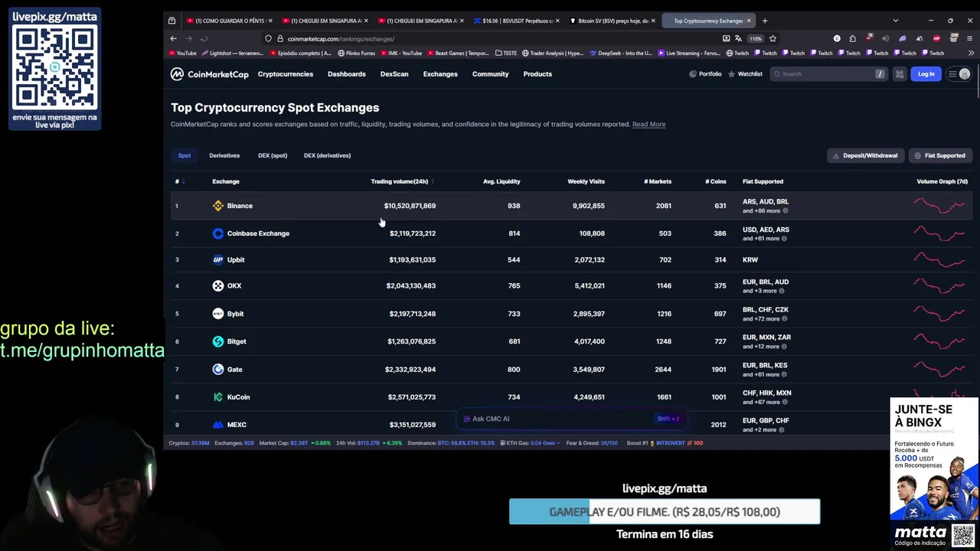980x551 pixels.
Task: Click the browser address bar URL
Action: (341, 39)
